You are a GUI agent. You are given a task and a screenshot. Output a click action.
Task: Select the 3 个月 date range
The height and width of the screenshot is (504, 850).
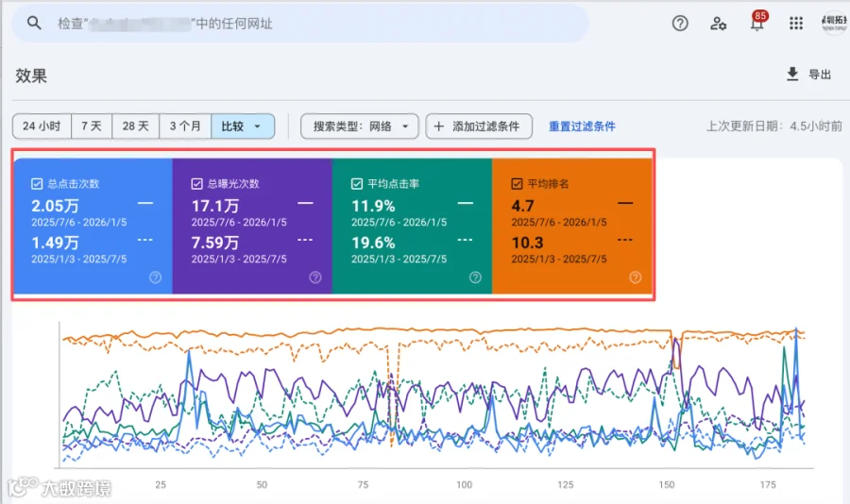click(x=185, y=126)
